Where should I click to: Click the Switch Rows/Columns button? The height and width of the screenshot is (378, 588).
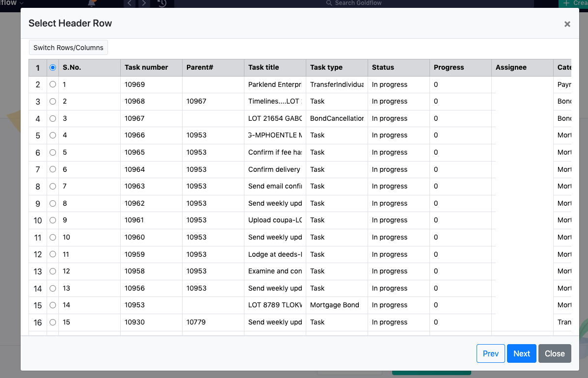(68, 48)
